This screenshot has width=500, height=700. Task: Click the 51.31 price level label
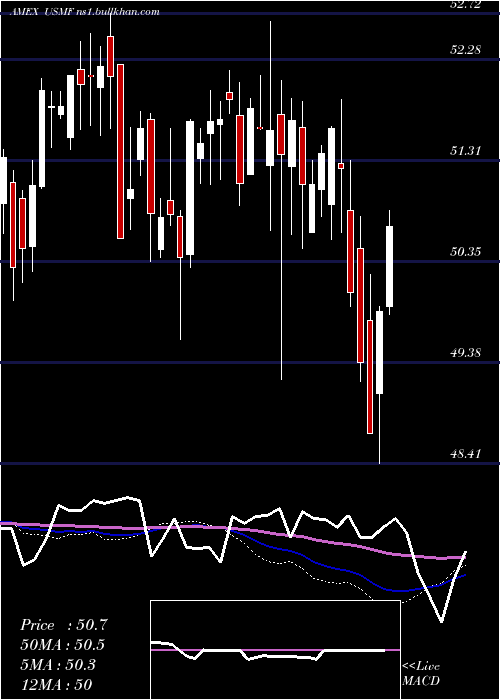coord(466,151)
